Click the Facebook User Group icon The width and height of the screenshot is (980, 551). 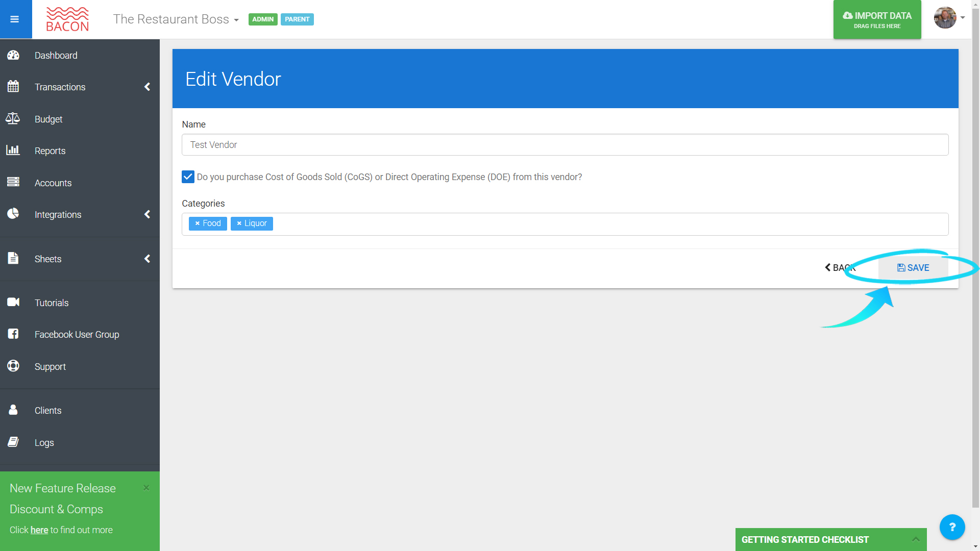click(x=13, y=334)
